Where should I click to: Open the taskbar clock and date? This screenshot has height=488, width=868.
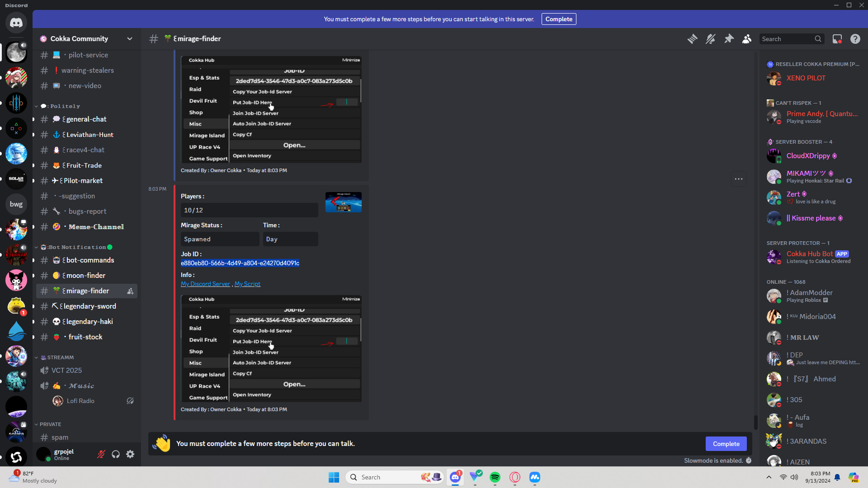pos(818,477)
